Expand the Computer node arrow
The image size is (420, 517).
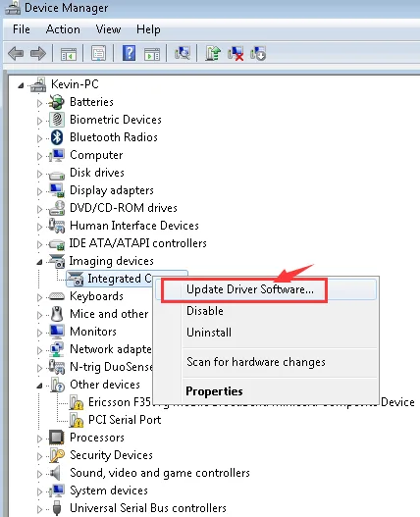pos(39,156)
